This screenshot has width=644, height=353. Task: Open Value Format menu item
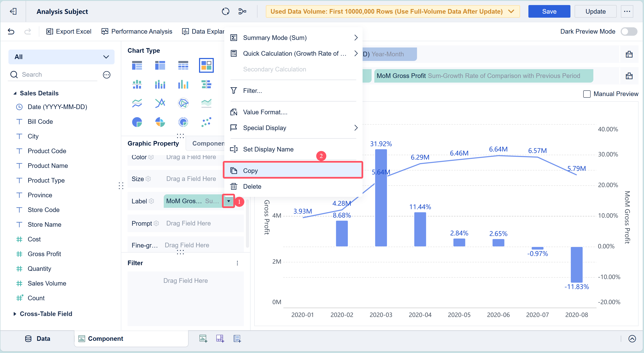click(x=293, y=112)
